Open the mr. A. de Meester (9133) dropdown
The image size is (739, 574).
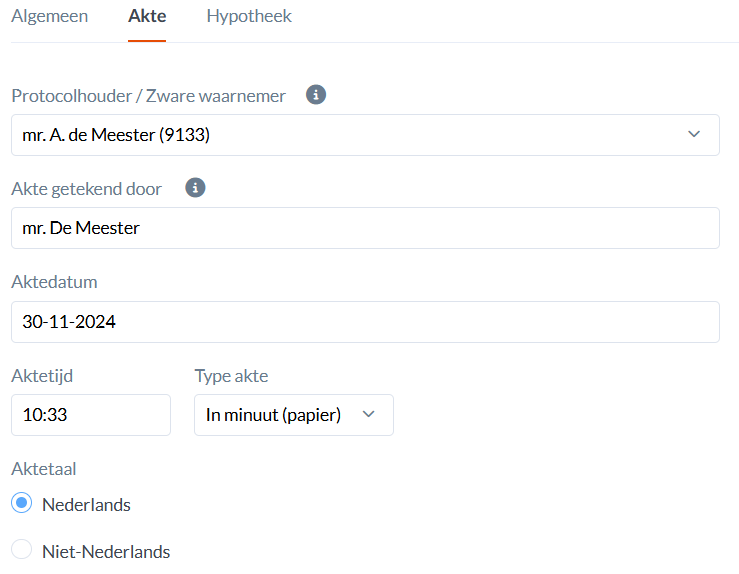365,135
